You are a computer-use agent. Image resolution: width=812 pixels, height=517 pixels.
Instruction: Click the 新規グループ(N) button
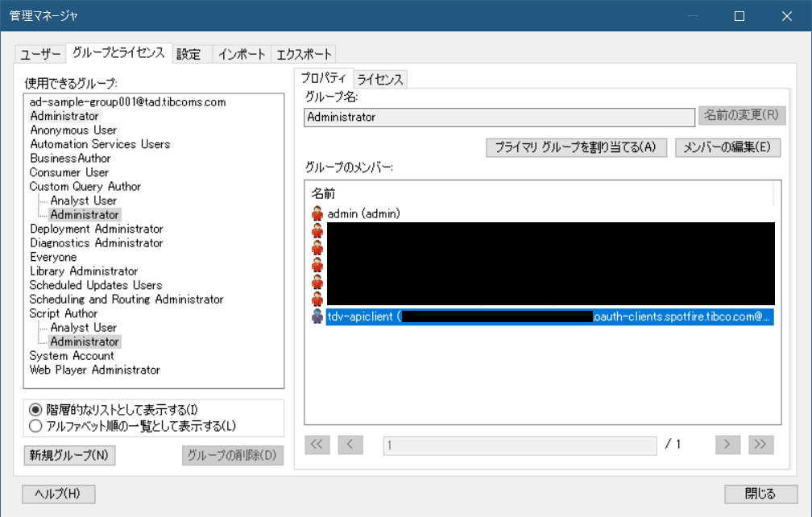point(69,456)
